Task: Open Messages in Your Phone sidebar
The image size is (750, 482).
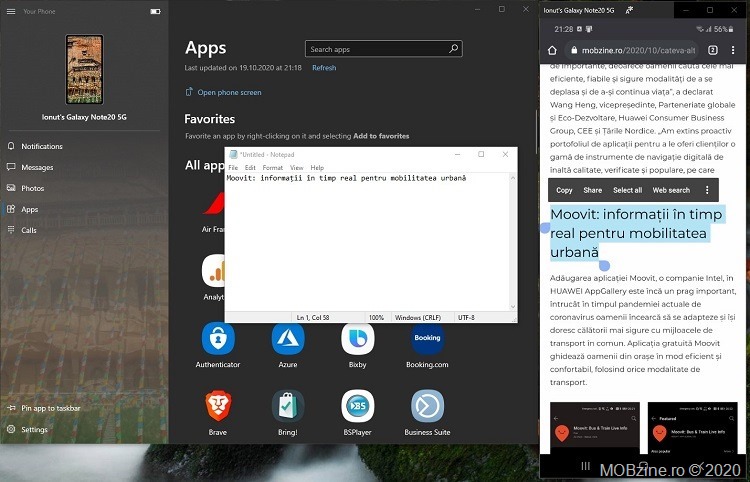Action: pyautogui.click(x=37, y=167)
